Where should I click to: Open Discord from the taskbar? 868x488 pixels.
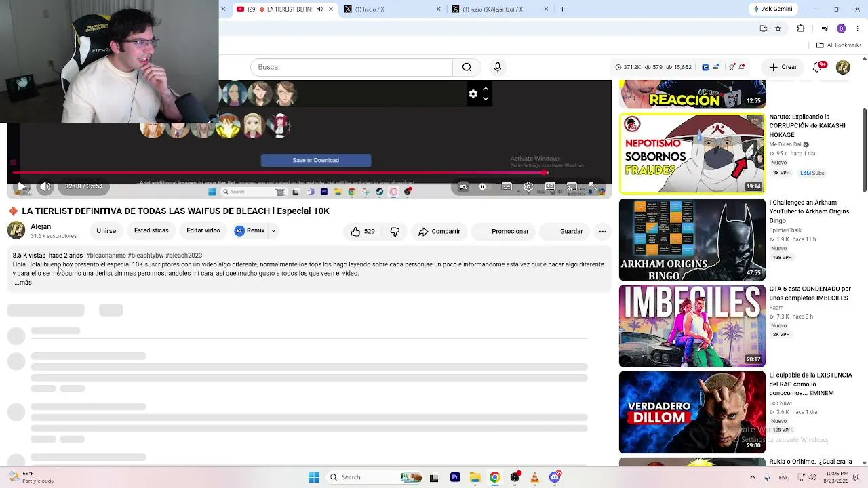[555, 477]
